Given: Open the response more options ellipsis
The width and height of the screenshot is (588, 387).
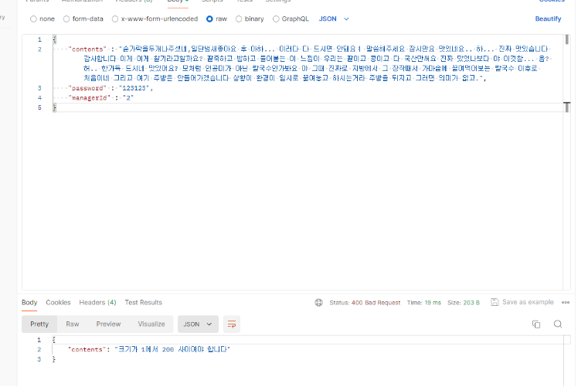Looking at the screenshot, I should coord(566,302).
